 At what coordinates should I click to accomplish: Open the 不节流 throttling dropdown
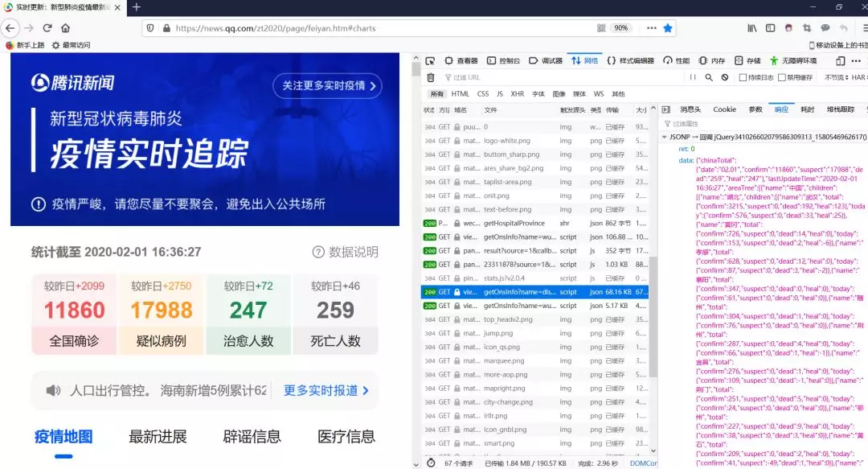837,77
